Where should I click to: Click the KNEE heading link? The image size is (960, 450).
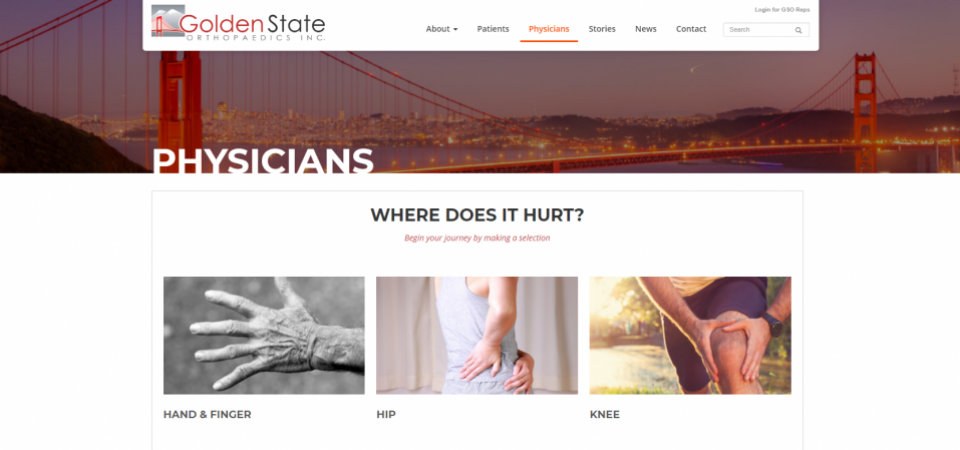tap(604, 414)
